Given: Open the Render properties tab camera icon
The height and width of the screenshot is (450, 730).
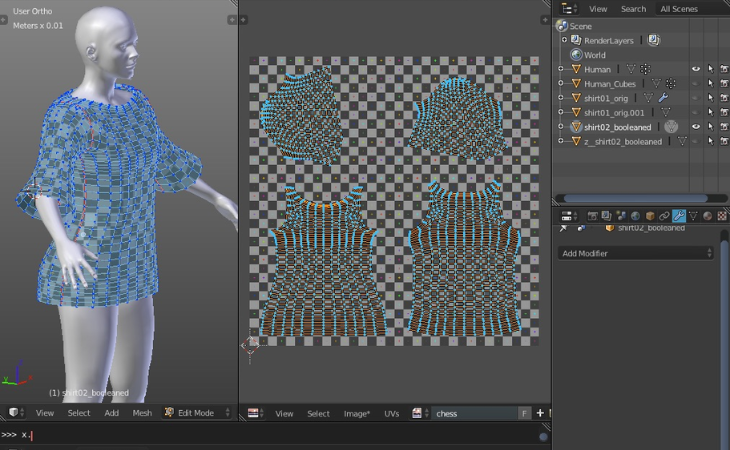Looking at the screenshot, I should (x=592, y=216).
